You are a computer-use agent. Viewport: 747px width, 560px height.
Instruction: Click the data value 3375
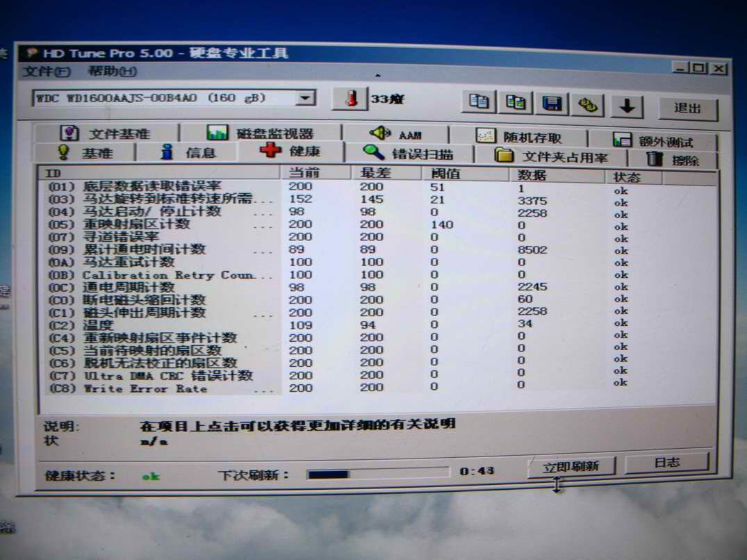(532, 201)
